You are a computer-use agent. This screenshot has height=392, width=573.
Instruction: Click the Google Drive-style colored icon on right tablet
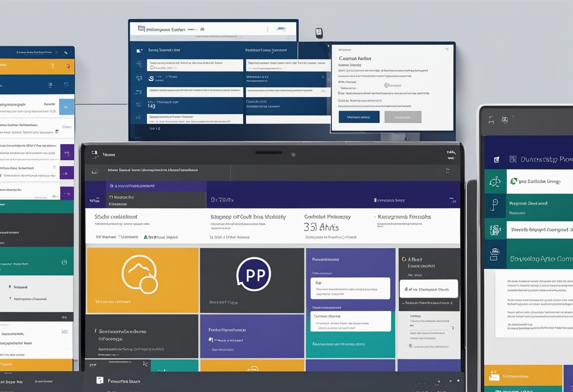coord(514,181)
